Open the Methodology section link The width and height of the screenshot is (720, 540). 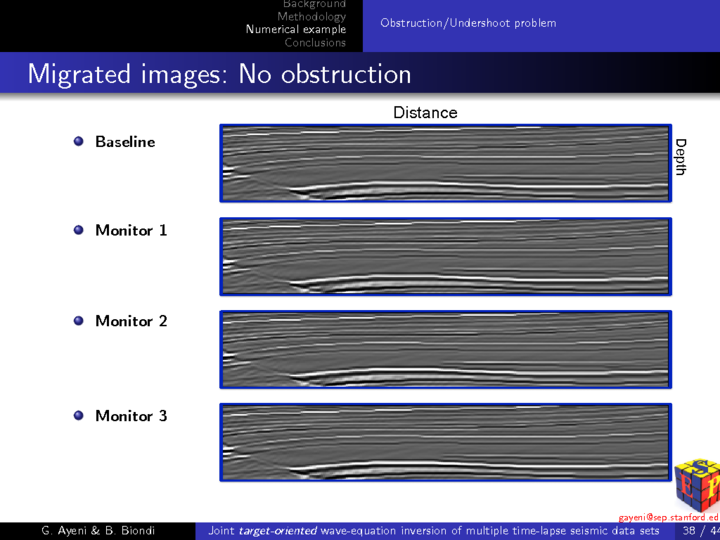311,17
